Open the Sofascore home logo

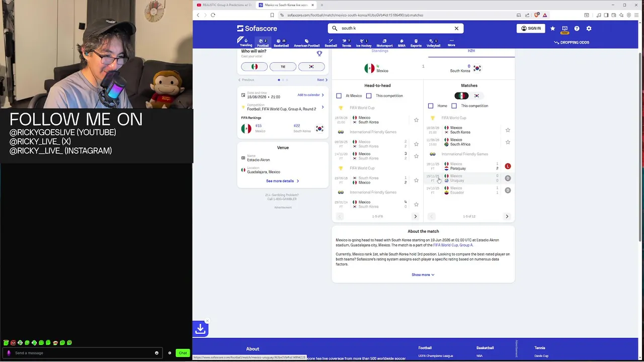(257, 29)
